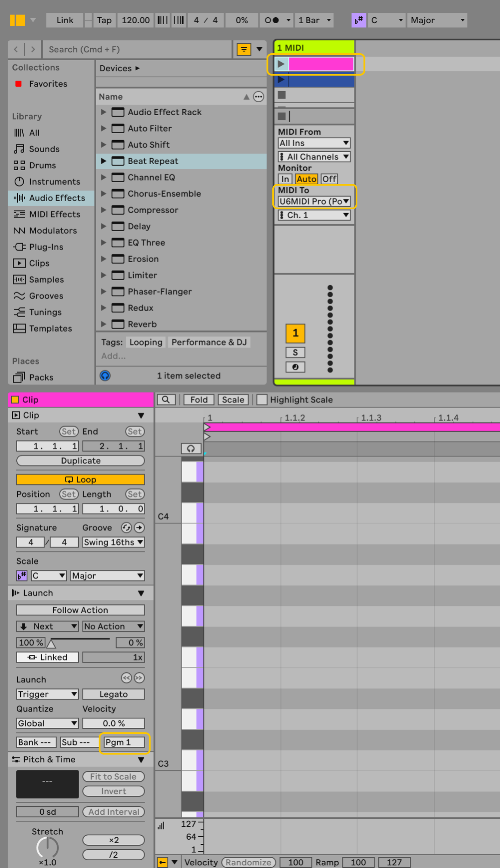Click the preview headphone icon in browser
This screenshot has height=868, width=500.
(x=105, y=376)
